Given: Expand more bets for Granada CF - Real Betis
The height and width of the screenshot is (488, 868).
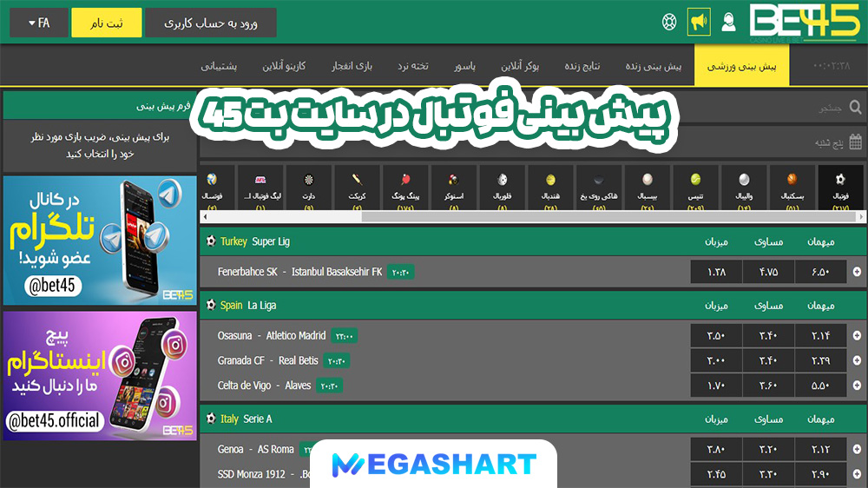Looking at the screenshot, I should click(x=857, y=360).
